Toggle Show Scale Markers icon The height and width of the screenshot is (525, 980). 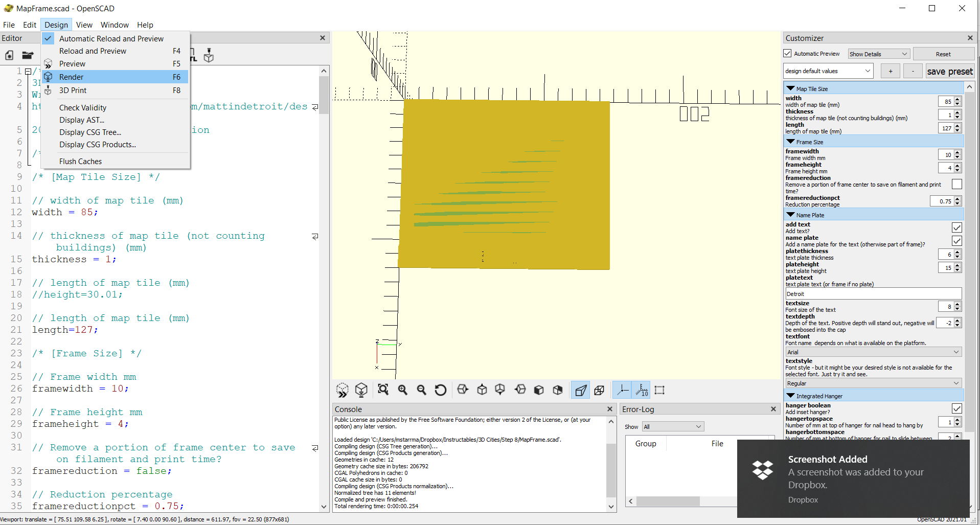click(x=642, y=390)
